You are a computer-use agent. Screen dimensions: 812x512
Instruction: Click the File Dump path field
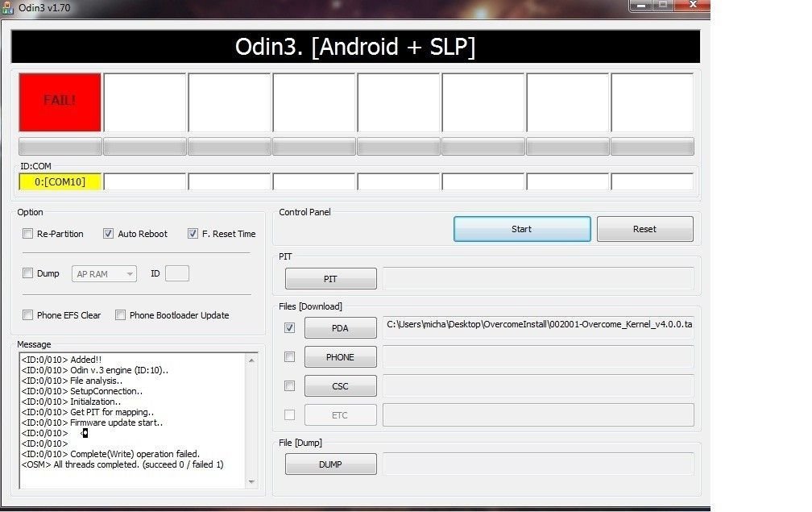tap(538, 464)
